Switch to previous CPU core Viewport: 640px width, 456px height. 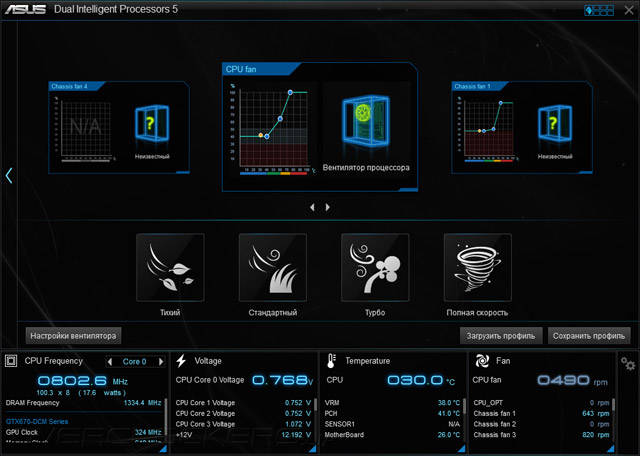click(x=109, y=361)
